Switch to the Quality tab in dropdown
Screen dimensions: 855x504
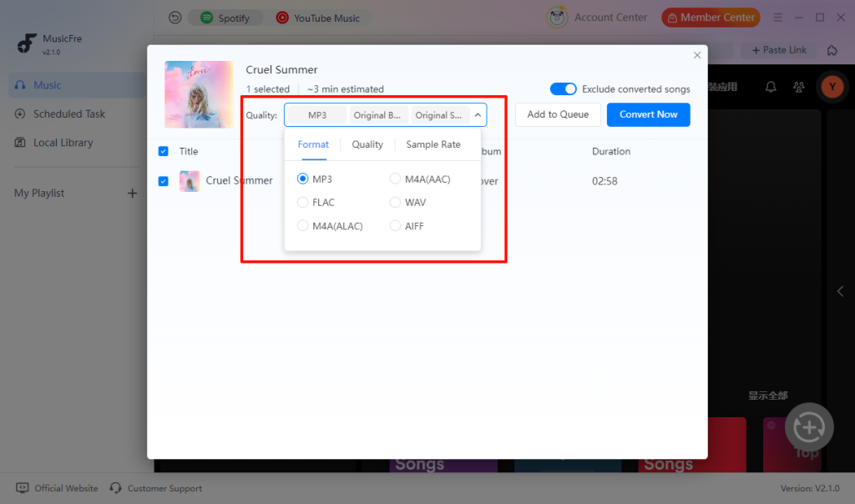(x=367, y=144)
